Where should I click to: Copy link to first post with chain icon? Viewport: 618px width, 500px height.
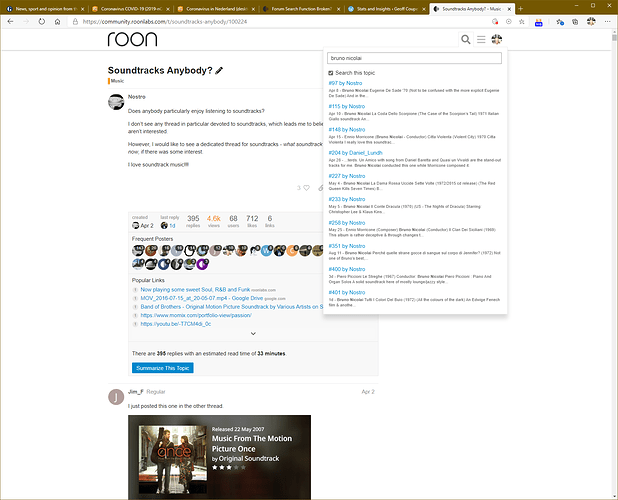(320, 188)
